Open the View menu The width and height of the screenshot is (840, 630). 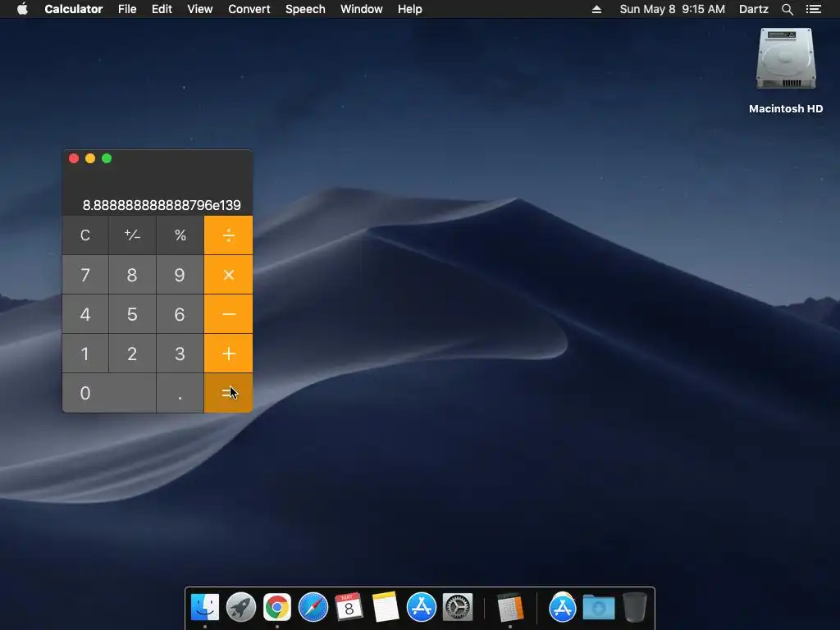point(200,9)
